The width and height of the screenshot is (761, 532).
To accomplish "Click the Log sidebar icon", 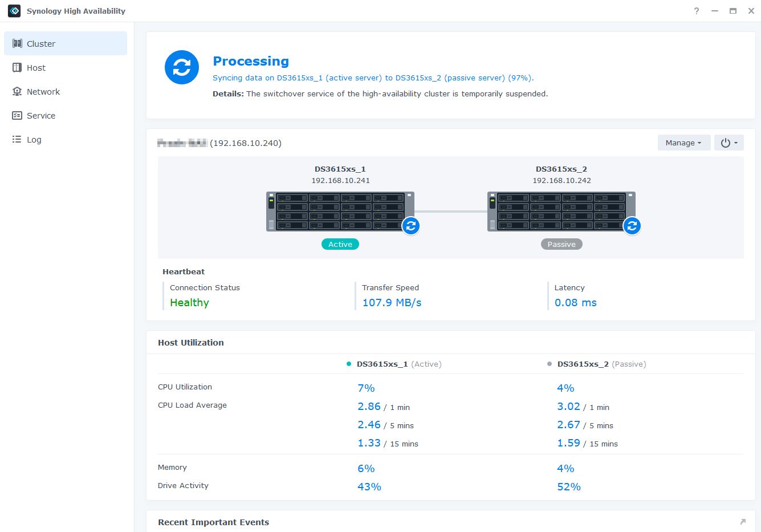I will pyautogui.click(x=17, y=139).
